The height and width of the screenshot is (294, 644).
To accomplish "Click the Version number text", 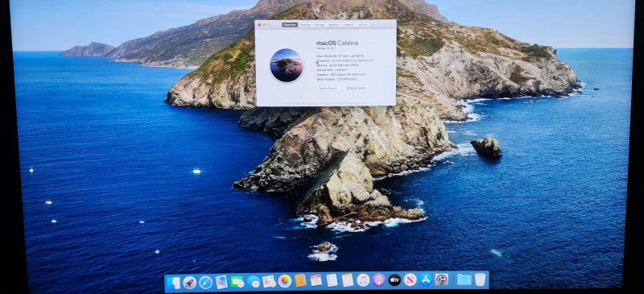I will click(x=326, y=48).
